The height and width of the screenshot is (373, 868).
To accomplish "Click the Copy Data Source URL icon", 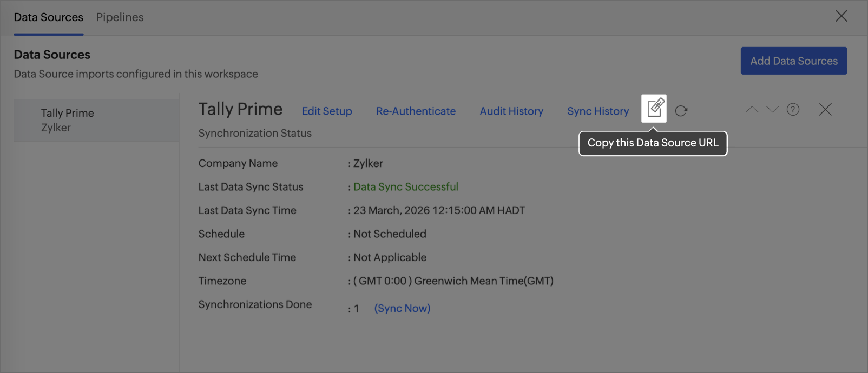I will [x=654, y=109].
